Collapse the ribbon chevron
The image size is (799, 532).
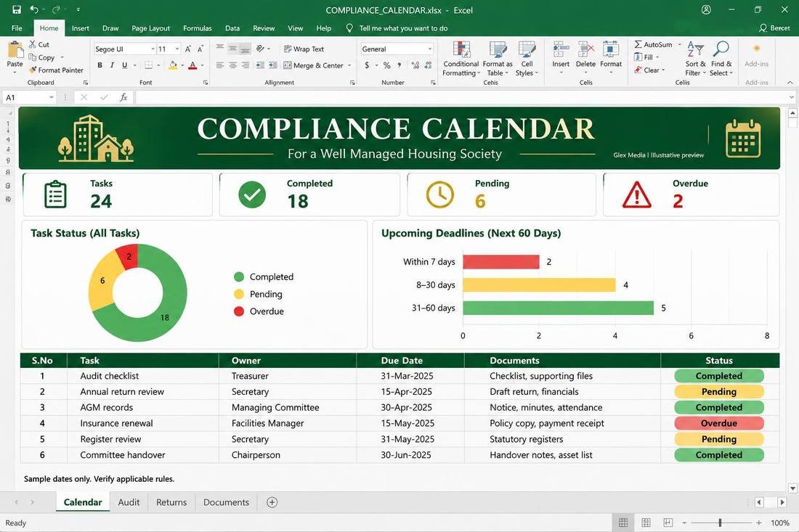coord(790,83)
